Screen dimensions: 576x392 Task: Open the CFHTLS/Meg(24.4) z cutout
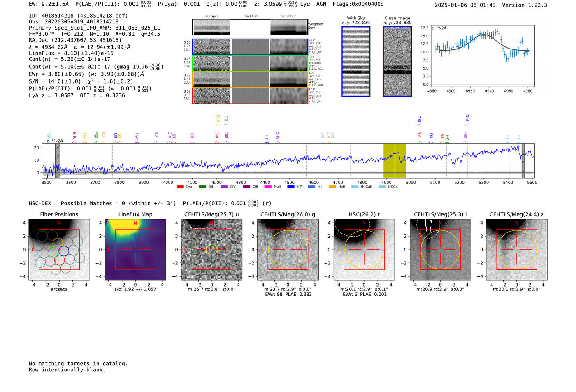pos(516,250)
